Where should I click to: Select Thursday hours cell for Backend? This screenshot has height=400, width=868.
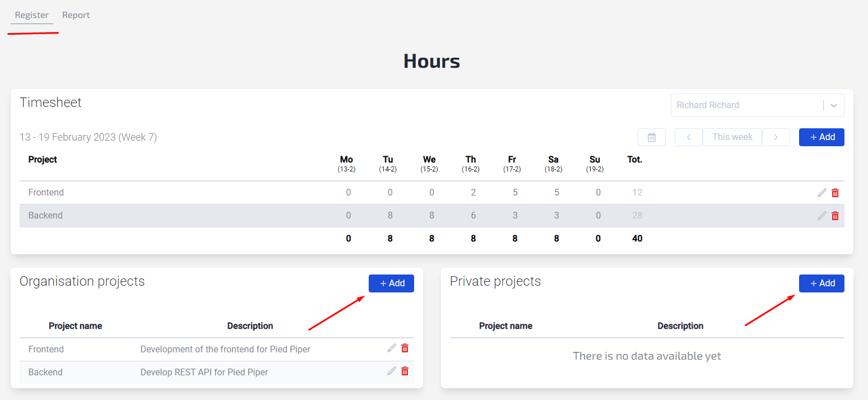[473, 216]
